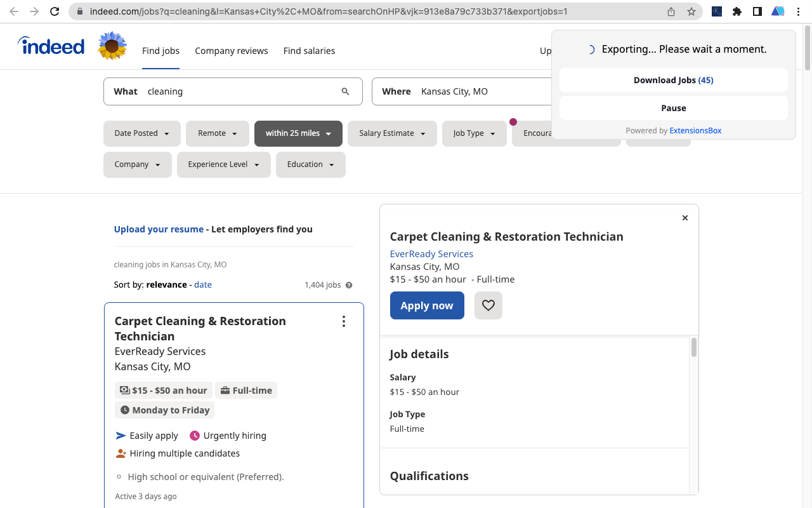Pause the job export
The width and height of the screenshot is (812, 508).
(x=673, y=108)
